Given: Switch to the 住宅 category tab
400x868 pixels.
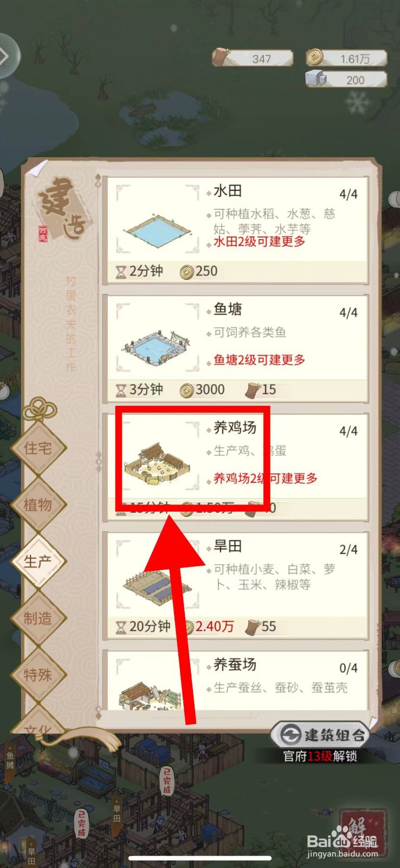Looking at the screenshot, I should coord(38,448).
